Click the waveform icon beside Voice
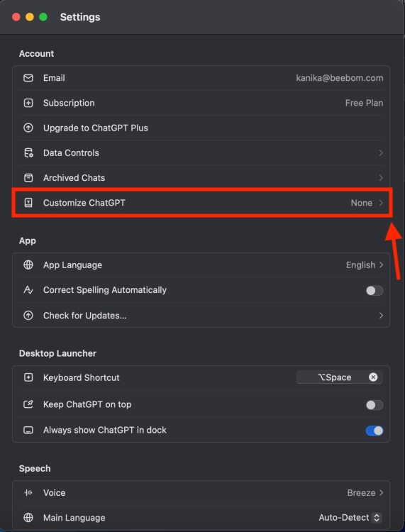This screenshot has width=405, height=532. point(28,493)
